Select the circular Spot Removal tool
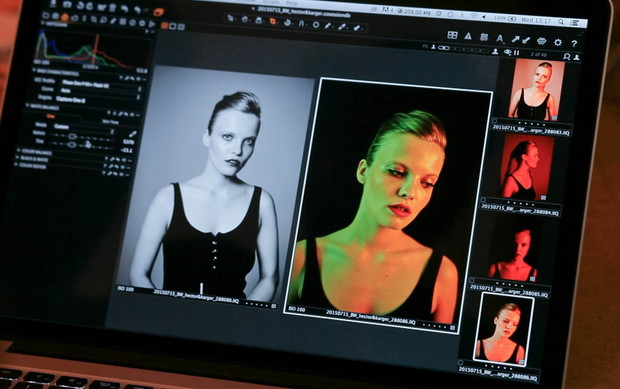Viewport: 620px width, 389px height. 316,25
